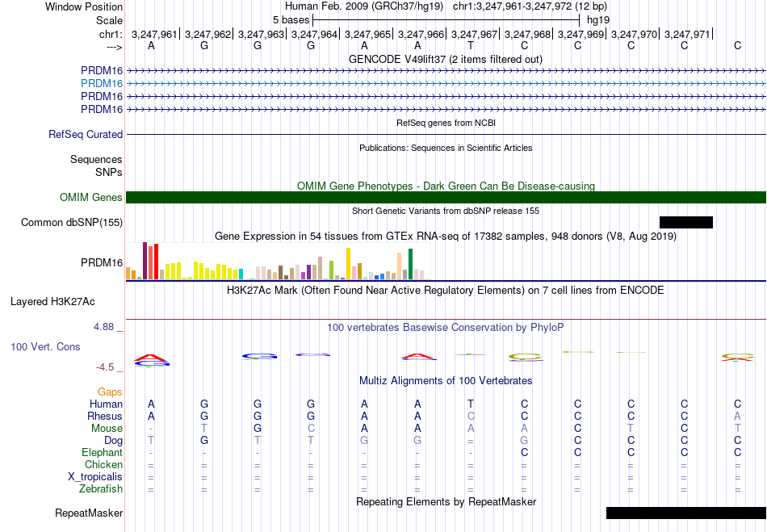
Task: Click the GENCODE V49lift37 track title
Action: (x=446, y=60)
